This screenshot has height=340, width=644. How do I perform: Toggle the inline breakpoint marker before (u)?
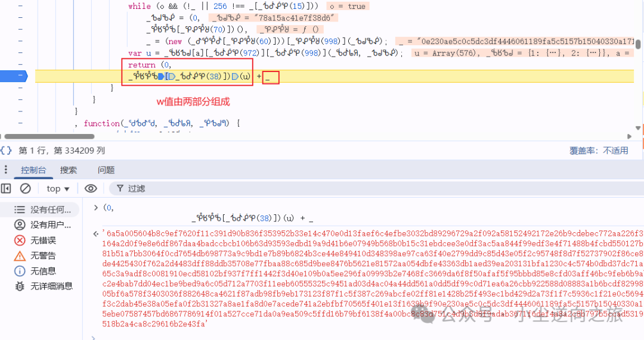click(235, 76)
